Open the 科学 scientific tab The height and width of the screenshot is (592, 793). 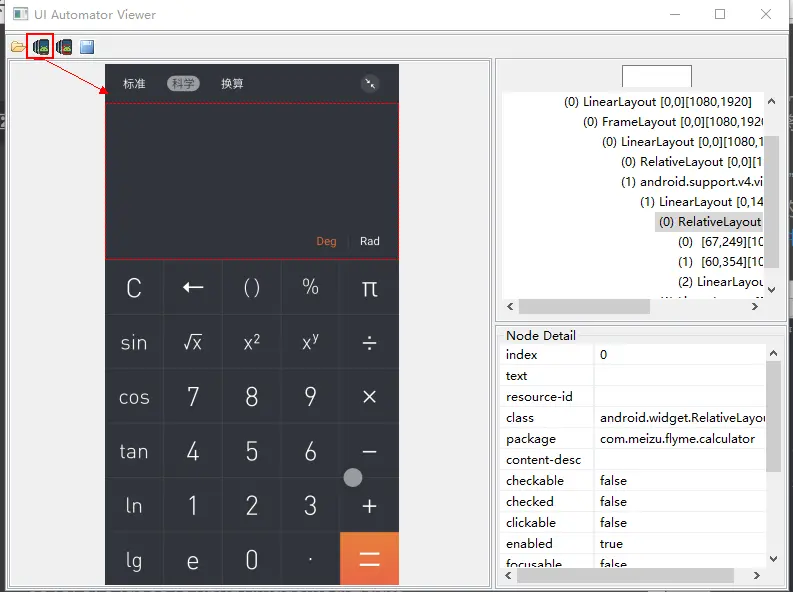click(183, 83)
